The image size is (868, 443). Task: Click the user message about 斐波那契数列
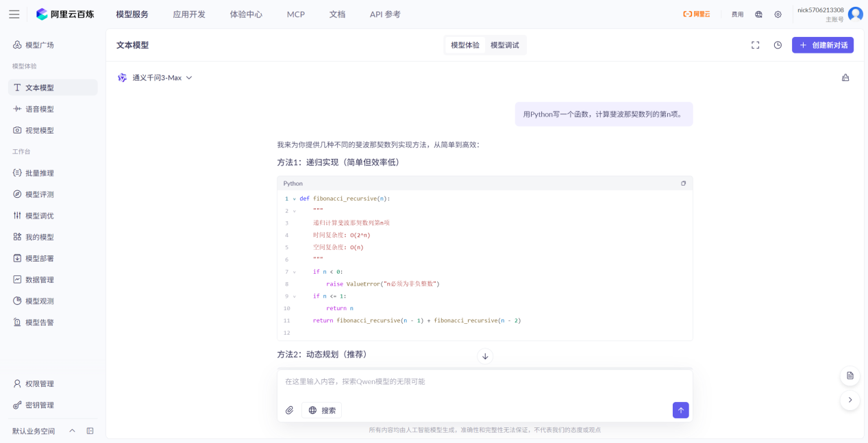[604, 114]
